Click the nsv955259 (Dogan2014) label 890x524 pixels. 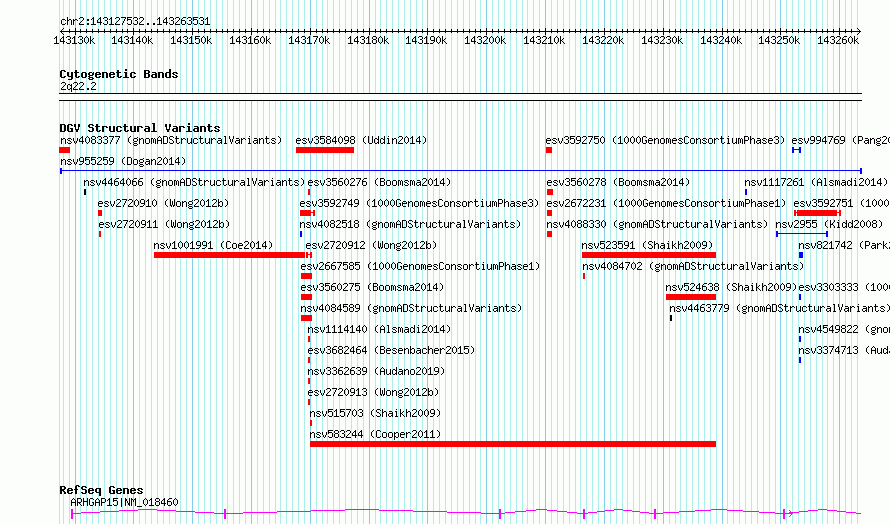click(123, 161)
